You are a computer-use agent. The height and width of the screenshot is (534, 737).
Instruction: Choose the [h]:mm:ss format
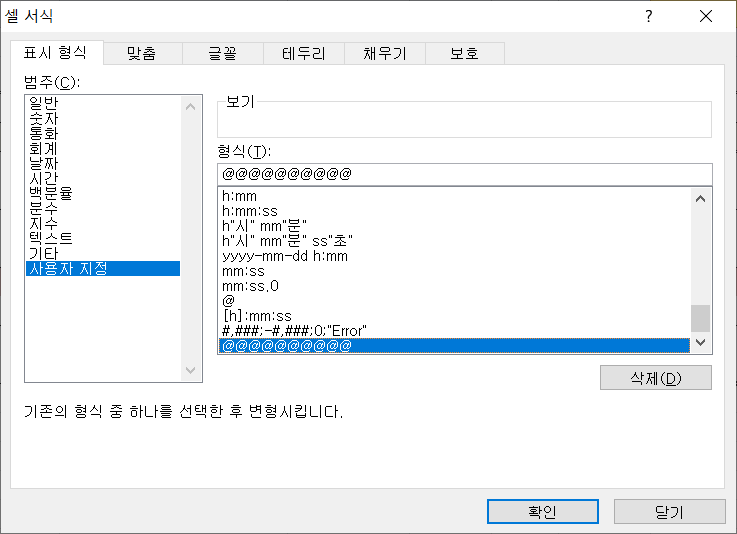pos(455,316)
